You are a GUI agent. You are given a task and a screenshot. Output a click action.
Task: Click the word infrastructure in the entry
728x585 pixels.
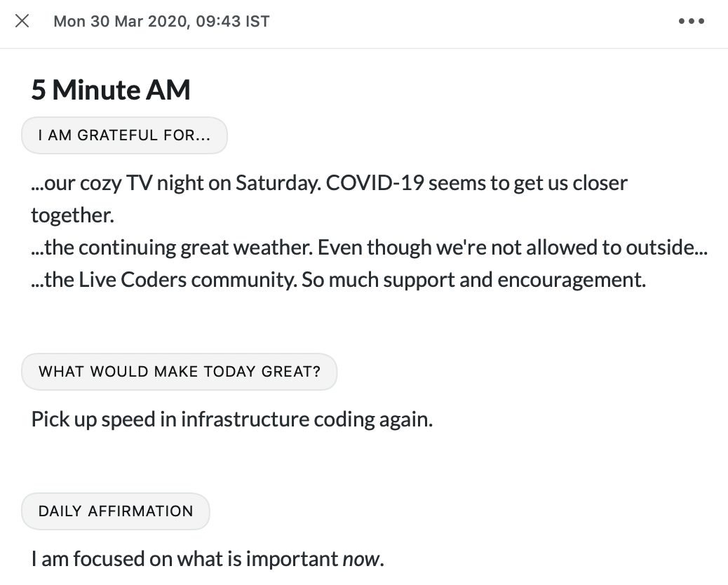[245, 419]
